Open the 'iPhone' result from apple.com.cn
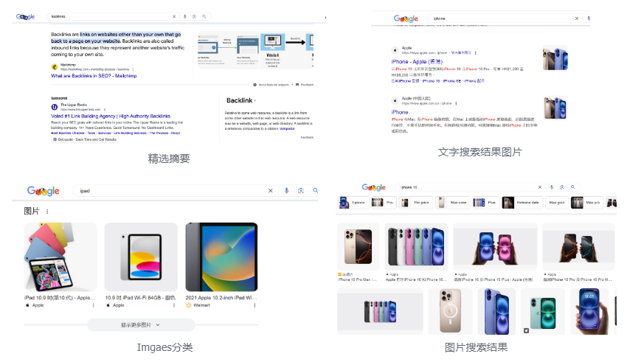The width and height of the screenshot is (644, 362). pyautogui.click(x=400, y=112)
